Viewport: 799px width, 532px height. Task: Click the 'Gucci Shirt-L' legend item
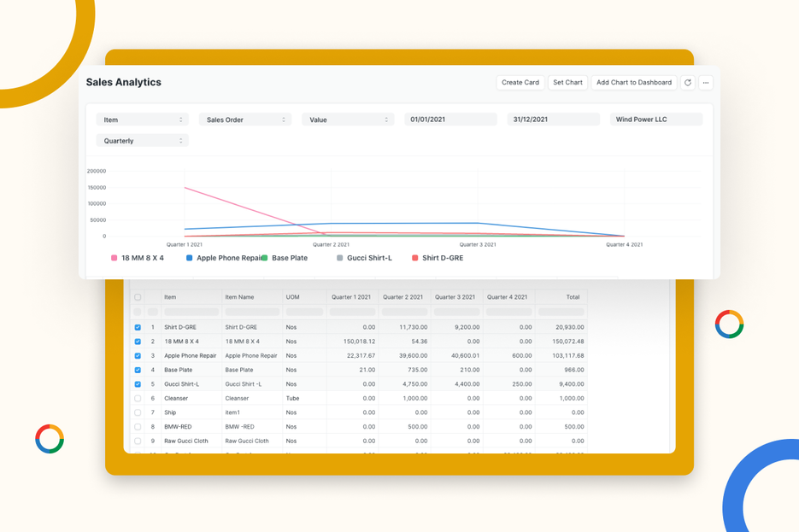pyautogui.click(x=366, y=257)
